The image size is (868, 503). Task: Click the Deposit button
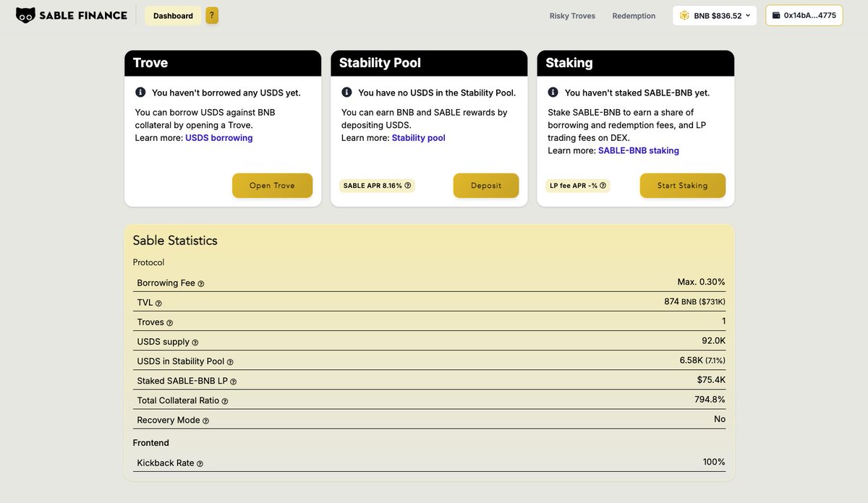point(486,186)
